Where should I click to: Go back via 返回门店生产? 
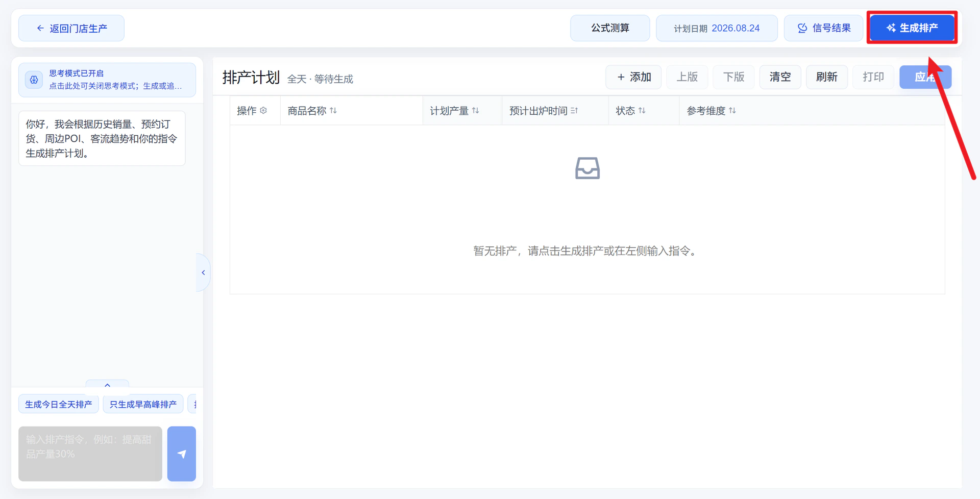pos(71,28)
